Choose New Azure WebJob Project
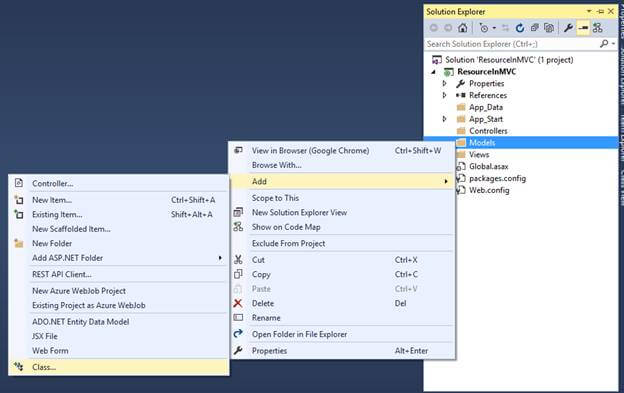The width and height of the screenshot is (624, 393). coord(119,291)
